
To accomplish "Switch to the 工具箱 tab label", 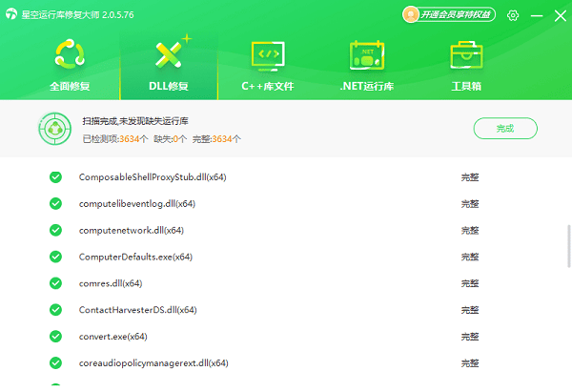I will click(466, 86).
